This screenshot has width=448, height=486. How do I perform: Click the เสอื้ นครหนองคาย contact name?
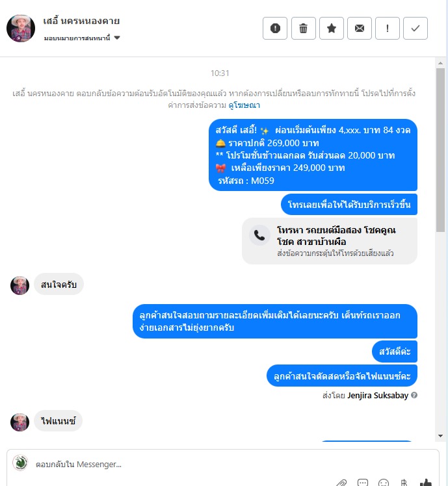coord(81,21)
